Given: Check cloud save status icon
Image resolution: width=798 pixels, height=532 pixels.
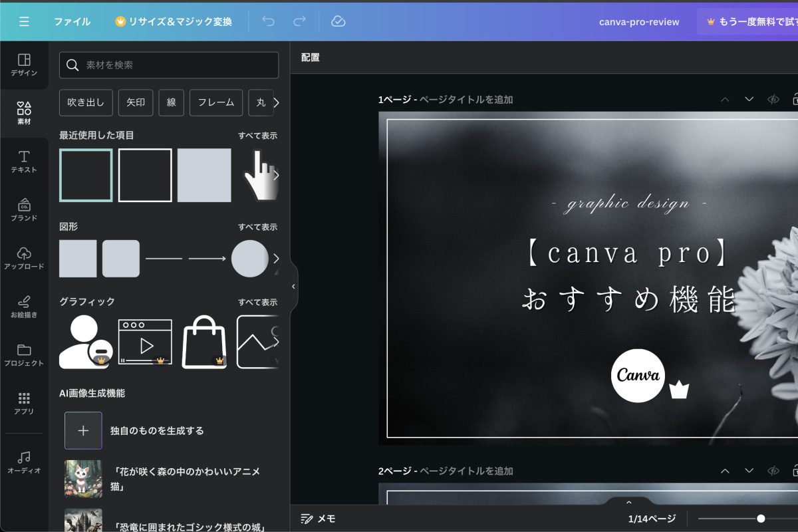Looking at the screenshot, I should 338,21.
